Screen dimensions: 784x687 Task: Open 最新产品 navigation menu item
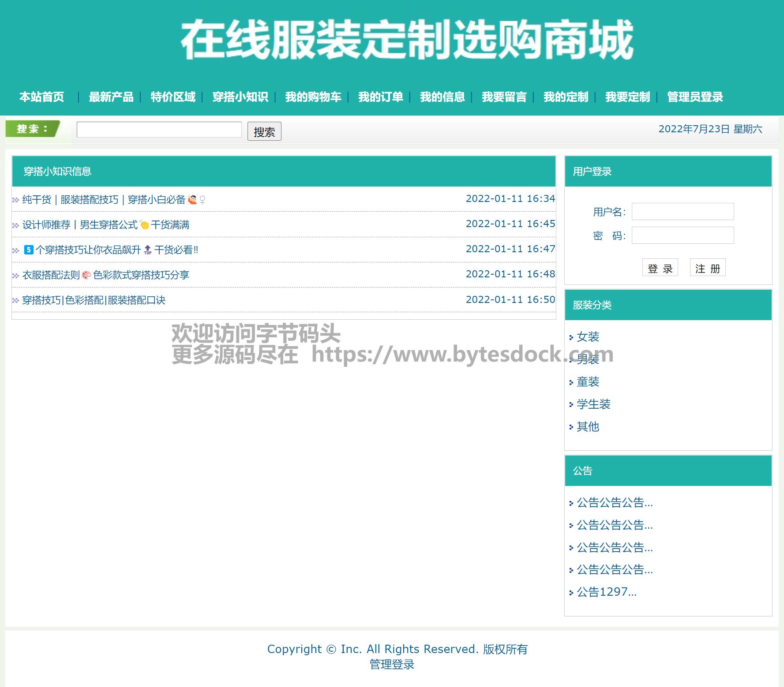(111, 97)
